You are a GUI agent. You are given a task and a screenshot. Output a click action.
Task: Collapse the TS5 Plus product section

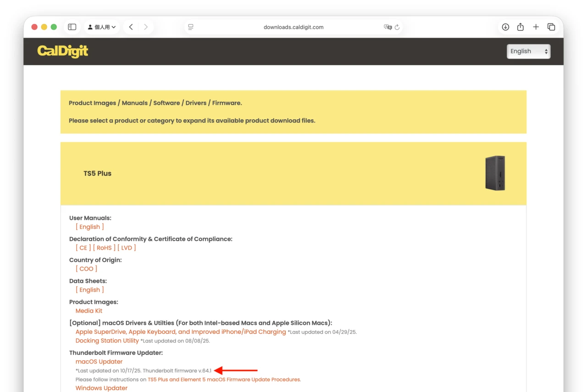(x=98, y=173)
